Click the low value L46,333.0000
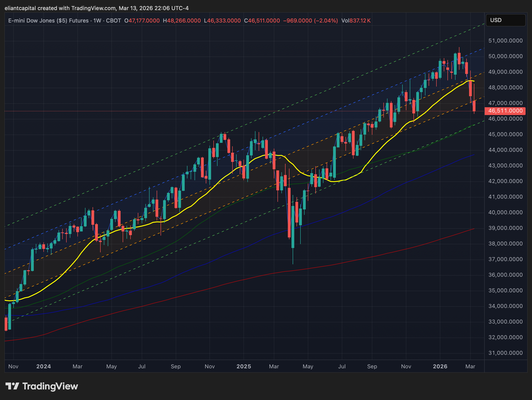532x400 pixels. coord(222,21)
